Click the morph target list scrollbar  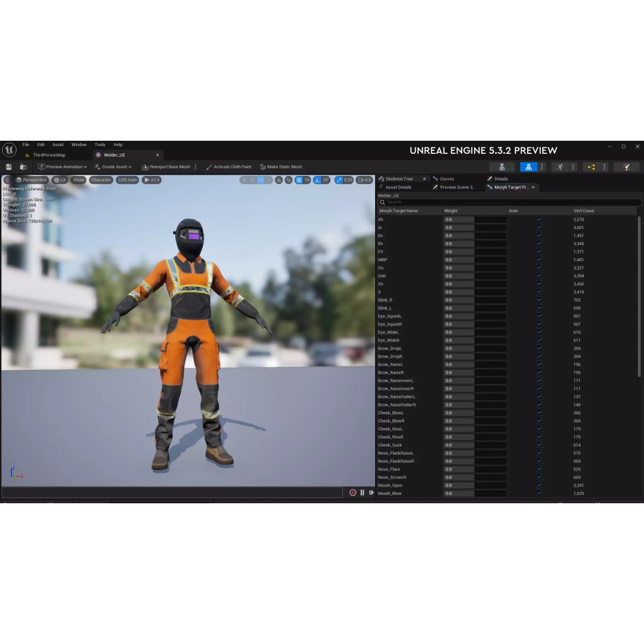point(639,296)
